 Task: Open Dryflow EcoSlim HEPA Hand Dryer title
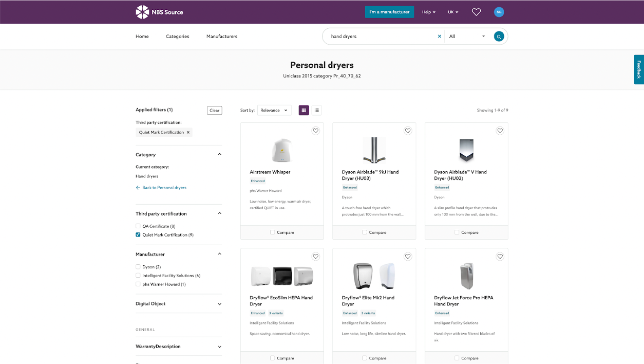coord(281,301)
